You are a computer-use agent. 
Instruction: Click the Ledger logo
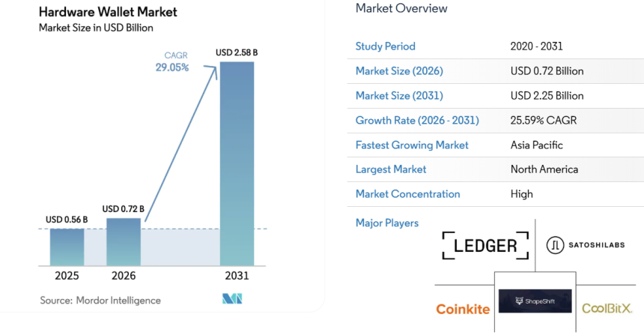[x=485, y=245]
